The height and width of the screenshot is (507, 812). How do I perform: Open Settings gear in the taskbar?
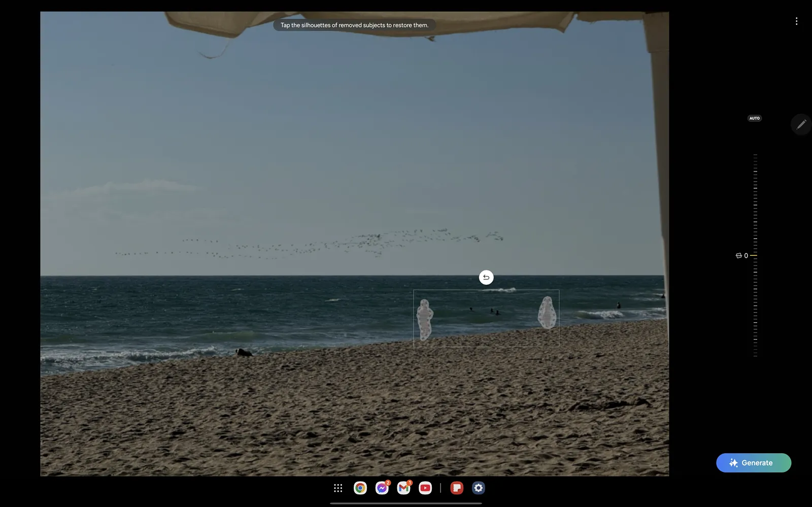point(479,488)
